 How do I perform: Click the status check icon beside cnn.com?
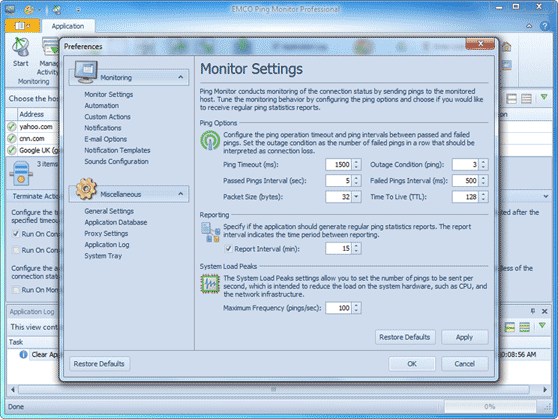pyautogui.click(x=11, y=138)
